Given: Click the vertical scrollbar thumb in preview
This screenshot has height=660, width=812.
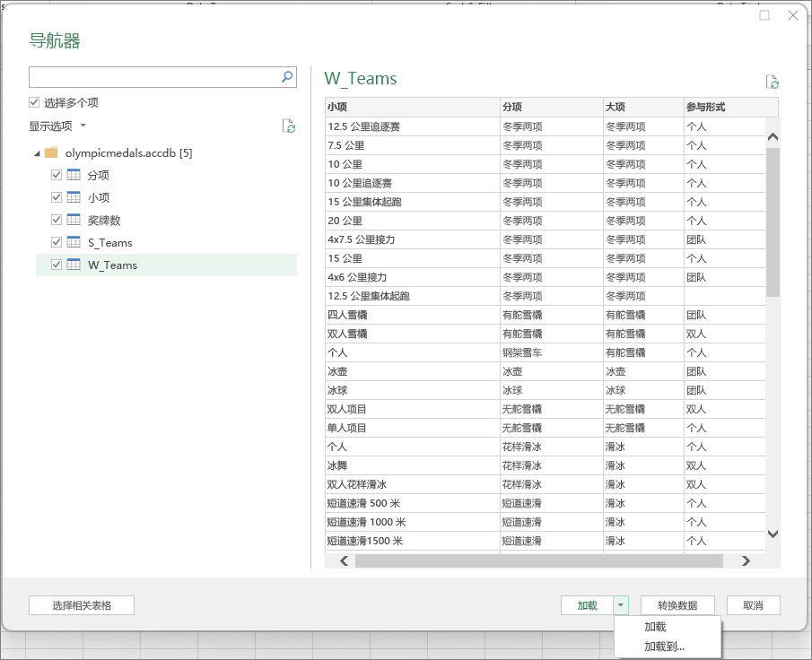Looking at the screenshot, I should point(773,222).
